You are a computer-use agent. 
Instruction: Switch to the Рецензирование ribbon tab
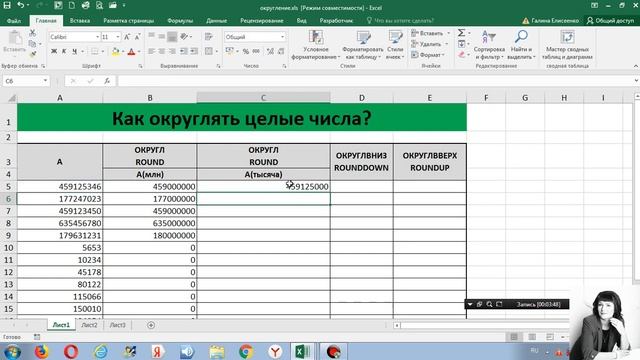(x=262, y=20)
